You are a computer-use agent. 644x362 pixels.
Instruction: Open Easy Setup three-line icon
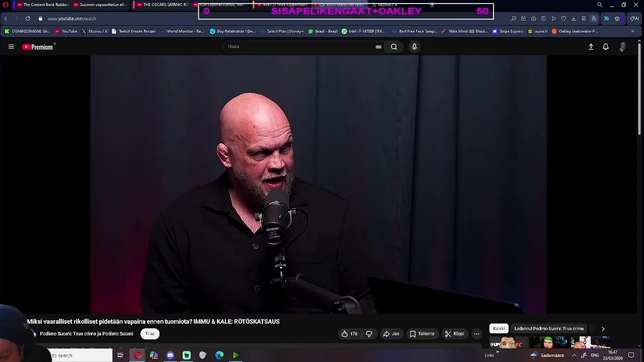point(584,19)
